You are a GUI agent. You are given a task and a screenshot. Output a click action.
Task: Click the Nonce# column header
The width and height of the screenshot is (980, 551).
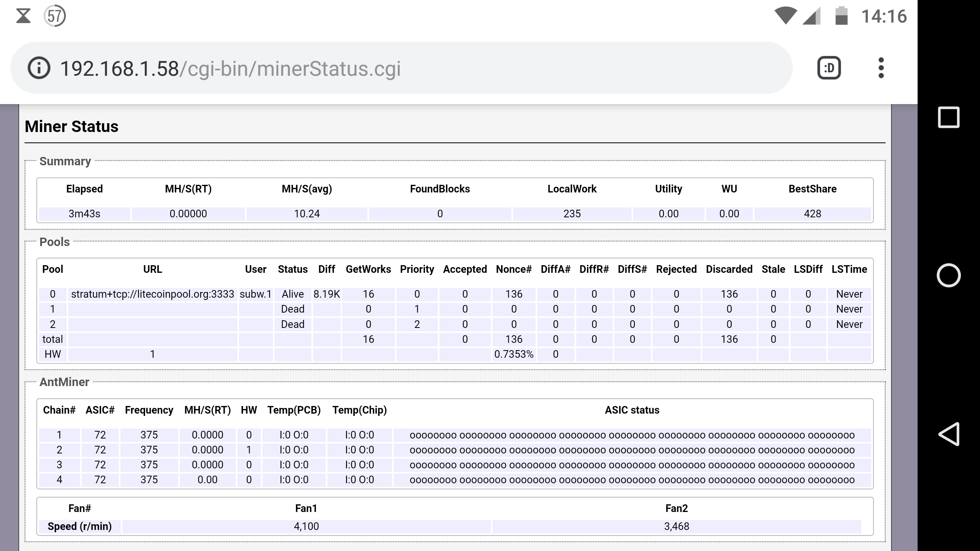(514, 269)
